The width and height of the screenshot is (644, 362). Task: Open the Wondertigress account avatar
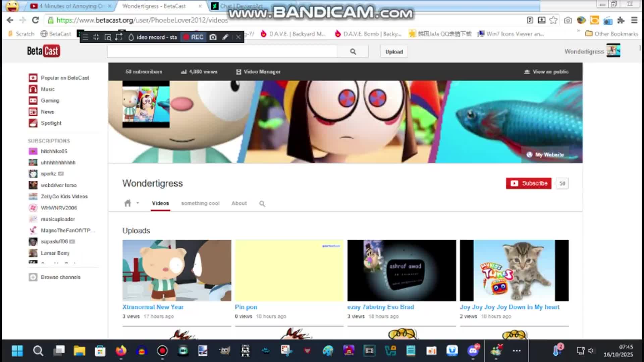(613, 51)
